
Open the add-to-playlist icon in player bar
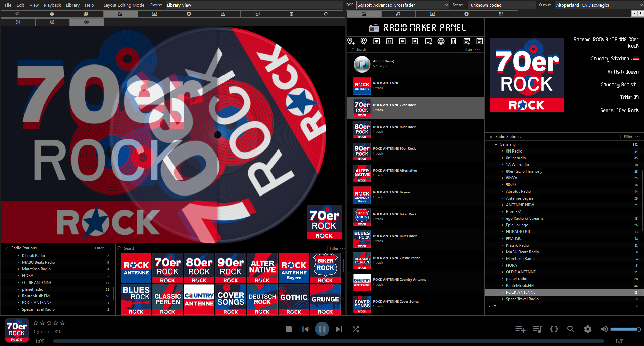[x=520, y=329]
